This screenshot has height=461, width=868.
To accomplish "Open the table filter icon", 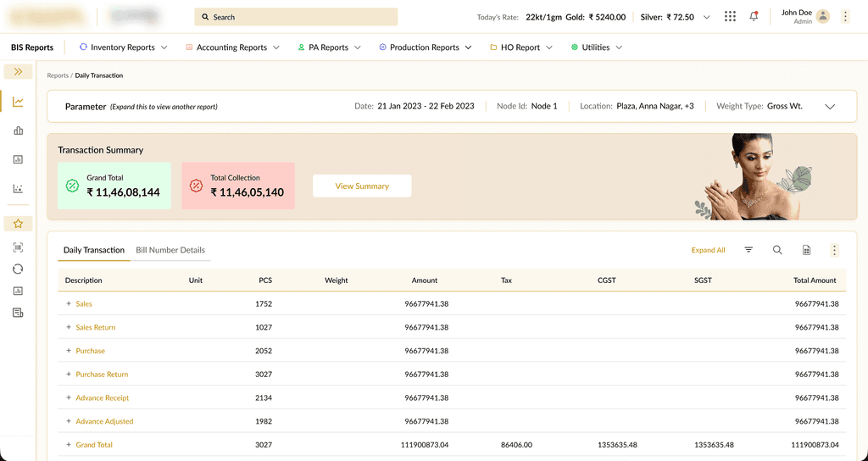I will pos(748,250).
